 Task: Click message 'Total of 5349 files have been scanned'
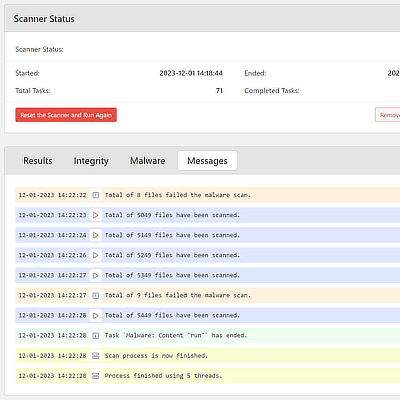(172, 275)
